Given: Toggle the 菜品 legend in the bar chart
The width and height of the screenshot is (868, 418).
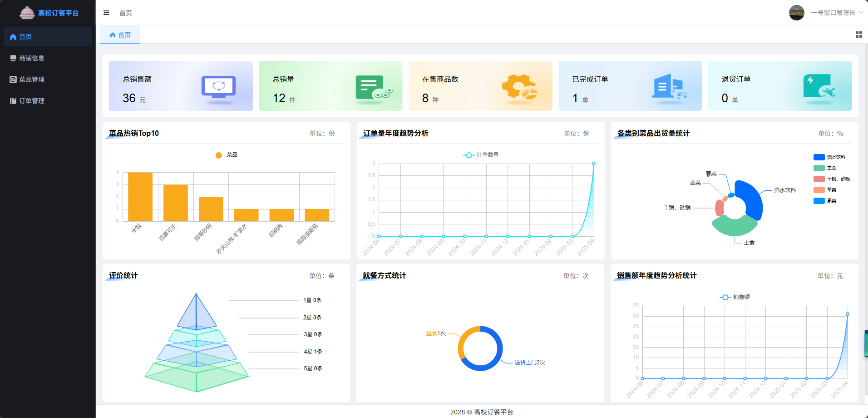Looking at the screenshot, I should click(226, 154).
